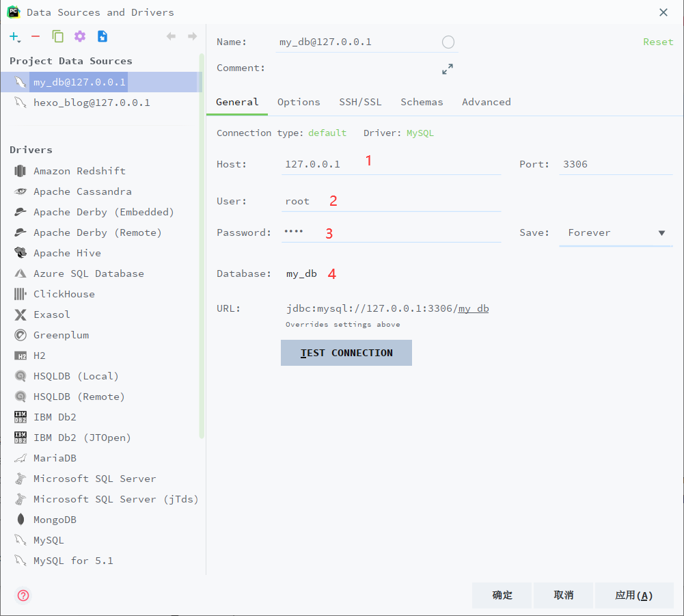
Task: Click the ClickHouse driver icon
Action: click(x=20, y=294)
